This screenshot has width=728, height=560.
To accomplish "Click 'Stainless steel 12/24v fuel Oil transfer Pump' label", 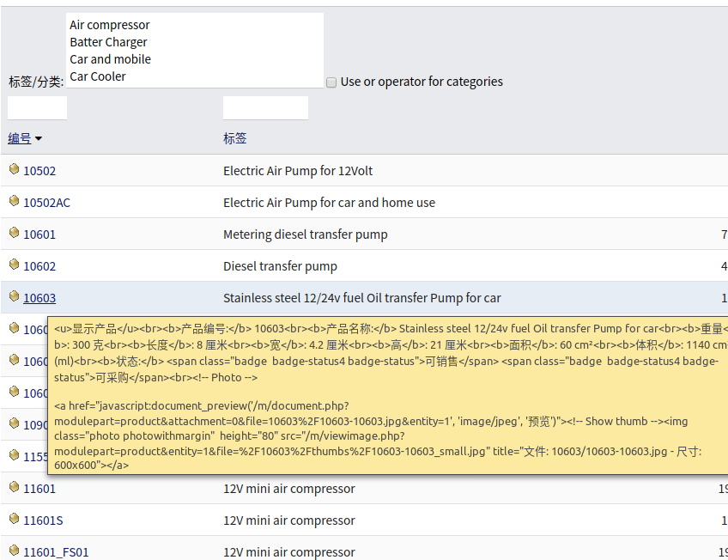I will pyautogui.click(x=362, y=298).
